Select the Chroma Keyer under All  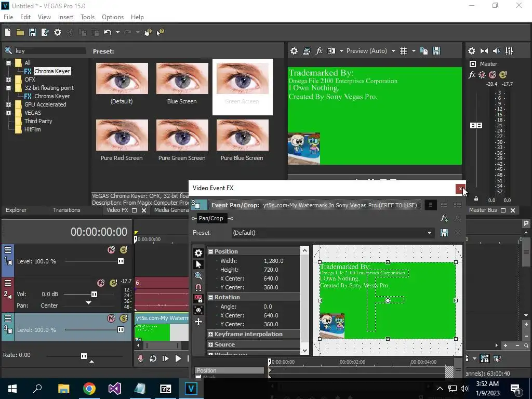[x=52, y=71]
